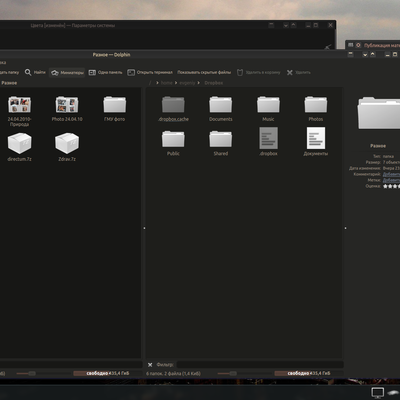This screenshot has width=400, height=400.
Task: Click Удалить в корзину trash icon
Action: (x=240, y=72)
